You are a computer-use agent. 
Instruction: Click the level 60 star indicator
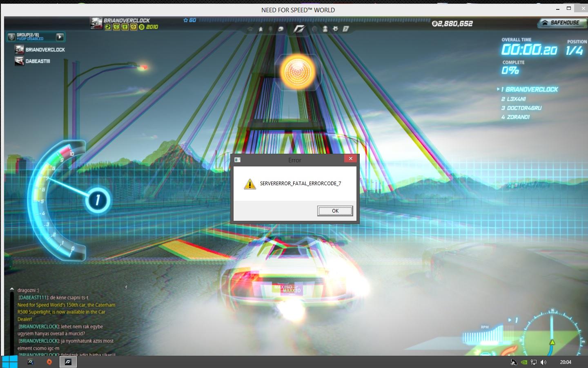coord(189,20)
